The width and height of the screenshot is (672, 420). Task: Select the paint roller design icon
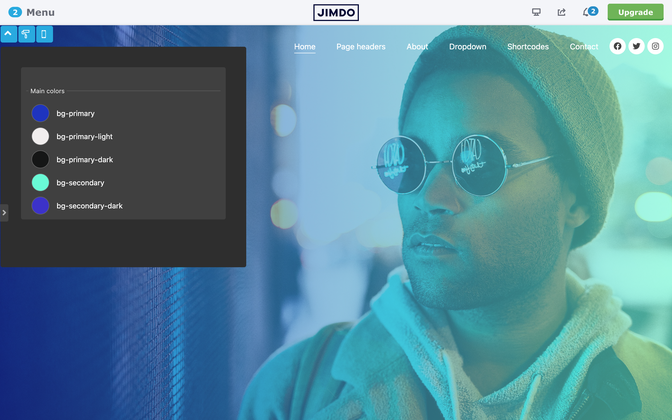point(27,34)
